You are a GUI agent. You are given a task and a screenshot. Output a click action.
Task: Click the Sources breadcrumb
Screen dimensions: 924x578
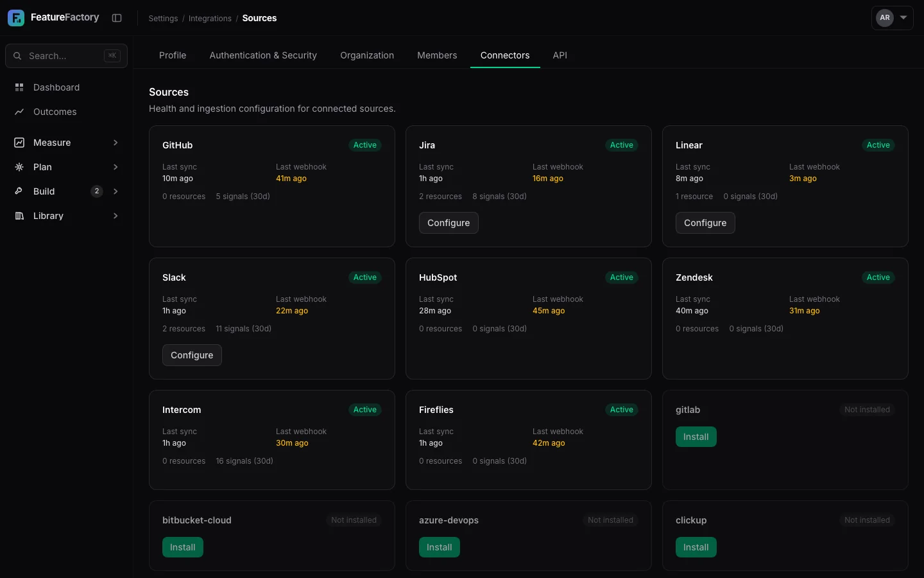click(x=259, y=18)
